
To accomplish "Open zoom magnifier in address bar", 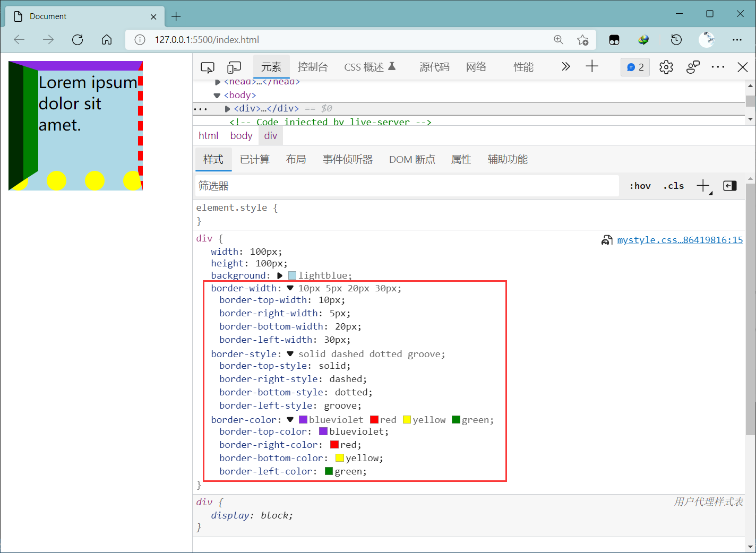I will tap(559, 40).
